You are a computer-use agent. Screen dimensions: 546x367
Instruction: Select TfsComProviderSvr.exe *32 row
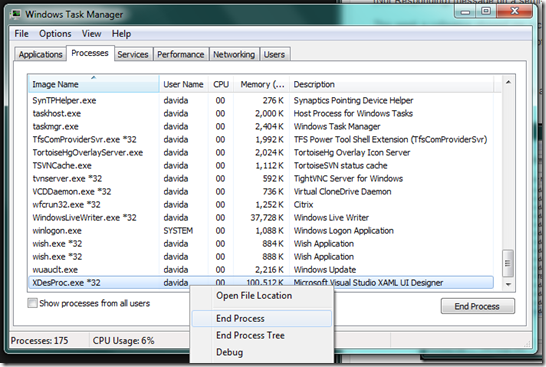(x=261, y=140)
